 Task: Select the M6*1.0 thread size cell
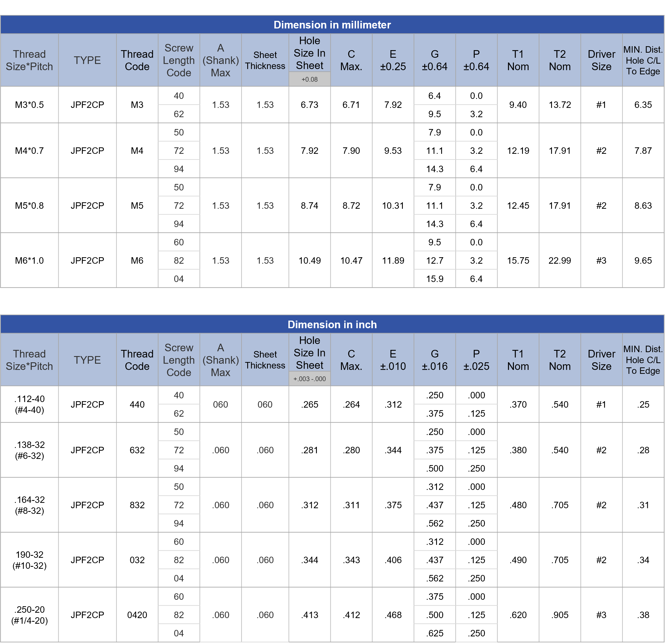coord(30,261)
